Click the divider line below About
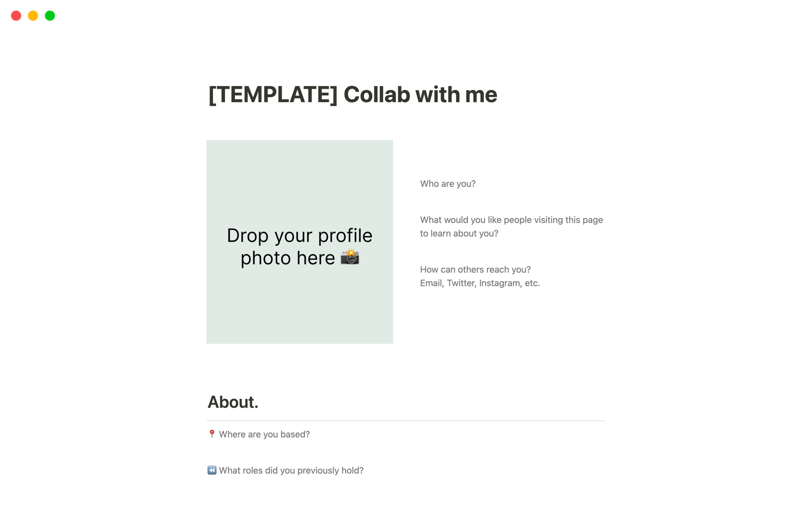 tap(406, 421)
